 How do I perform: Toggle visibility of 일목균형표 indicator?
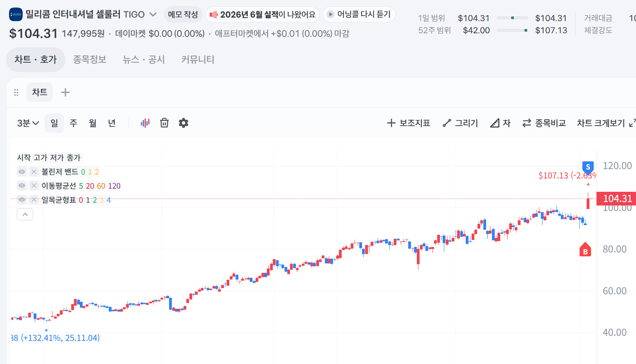pos(22,200)
